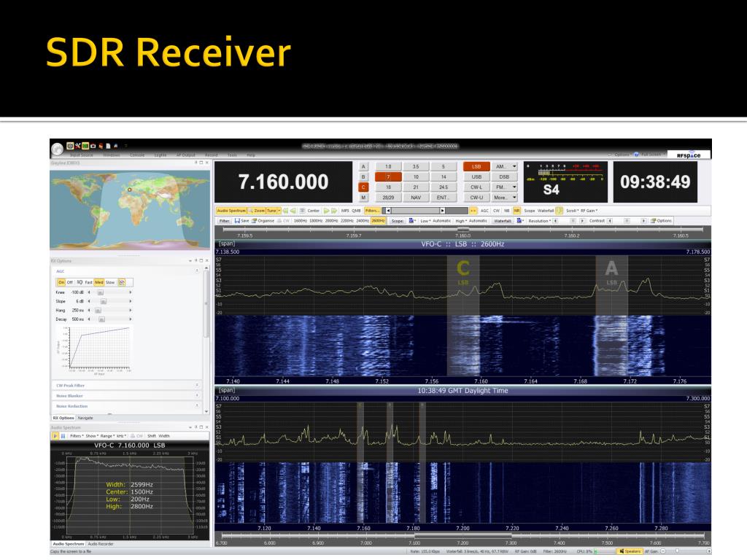Turn AGC Off

(x=70, y=282)
